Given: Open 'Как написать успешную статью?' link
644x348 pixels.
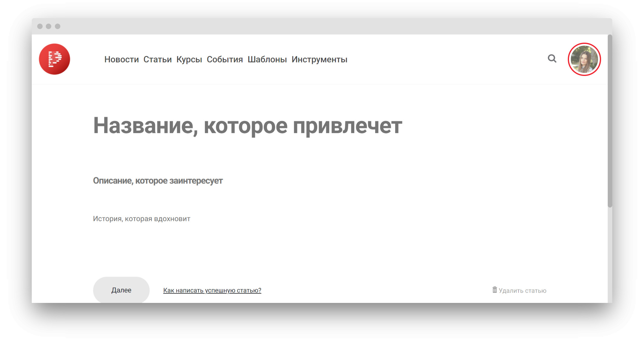Looking at the screenshot, I should point(212,291).
